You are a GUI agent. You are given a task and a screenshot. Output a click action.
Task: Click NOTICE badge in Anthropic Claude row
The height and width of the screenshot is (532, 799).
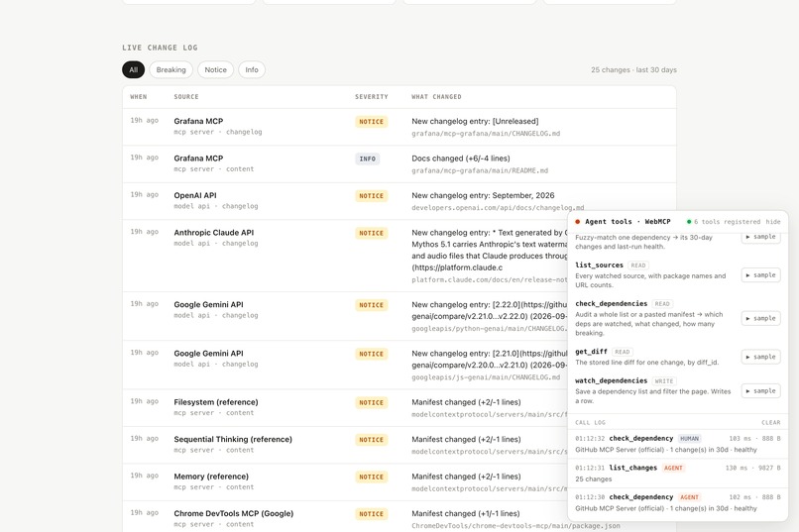coord(372,233)
